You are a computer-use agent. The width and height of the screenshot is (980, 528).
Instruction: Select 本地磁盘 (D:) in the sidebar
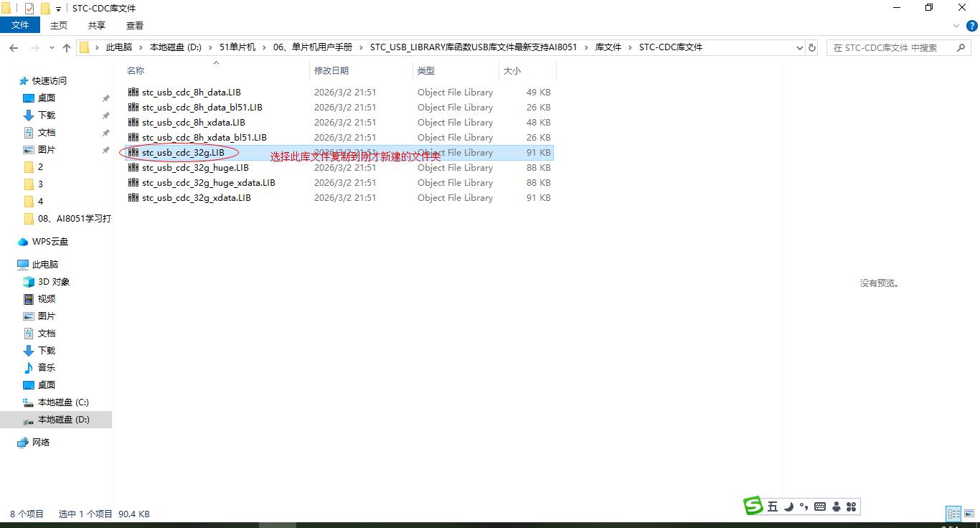click(x=56, y=420)
